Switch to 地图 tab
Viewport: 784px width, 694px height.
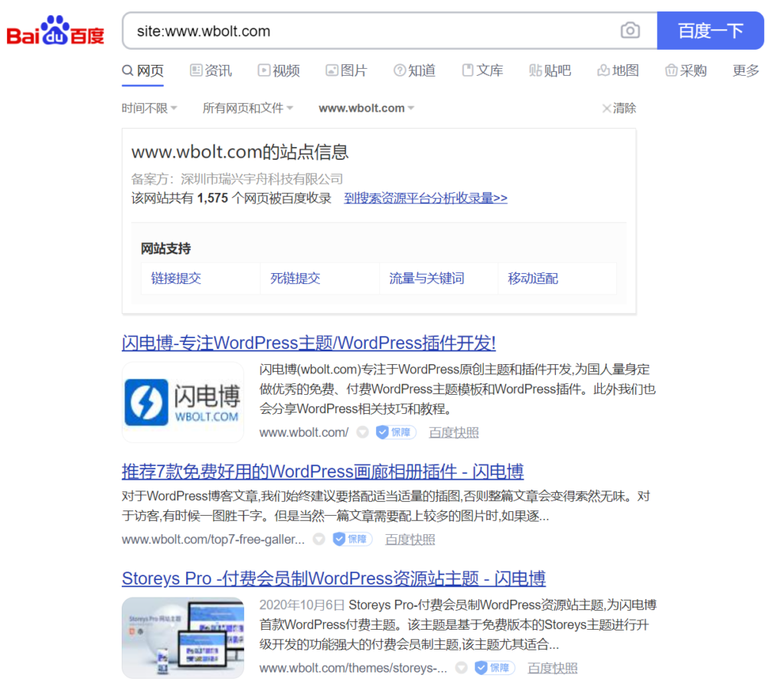[x=618, y=70]
